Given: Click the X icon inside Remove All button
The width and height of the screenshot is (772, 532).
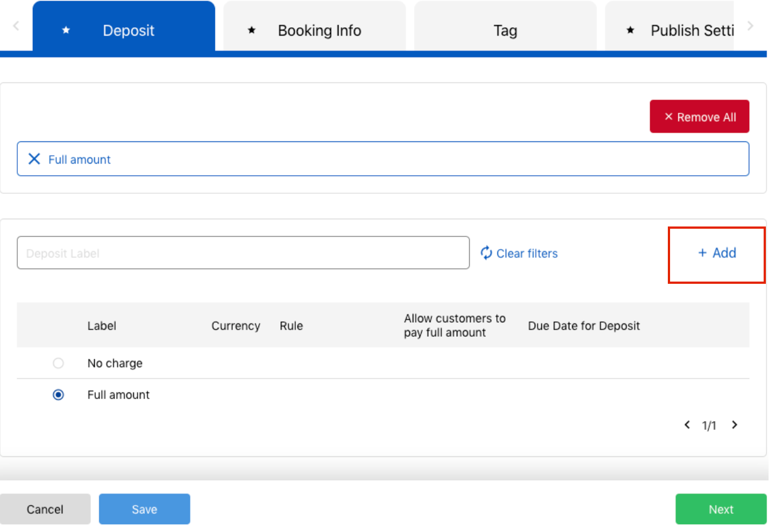Looking at the screenshot, I should click(668, 116).
